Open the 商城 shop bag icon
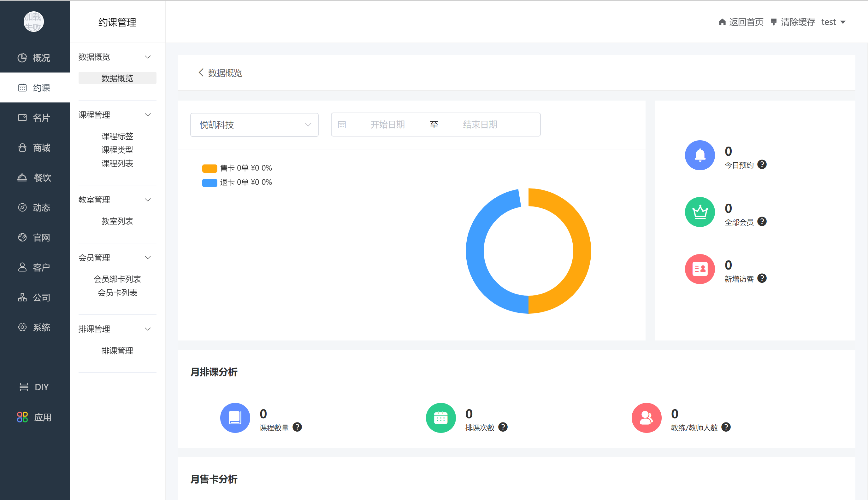The height and width of the screenshot is (500, 868). point(22,148)
